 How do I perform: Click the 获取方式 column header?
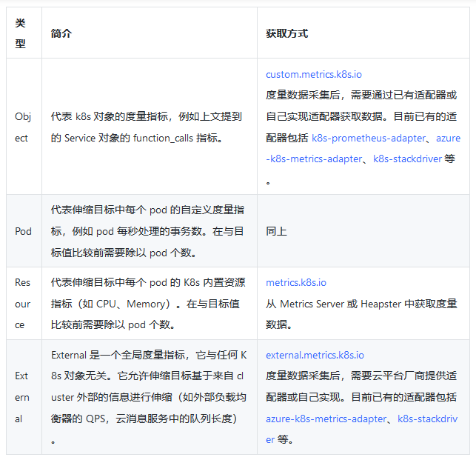pyautogui.click(x=363, y=33)
